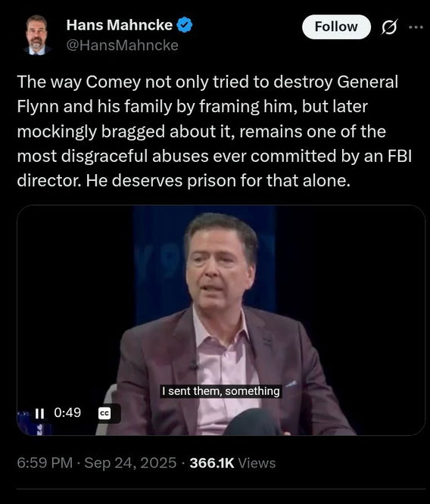The image size is (430, 504).
Task: Click the tweet body text
Action: tap(214, 131)
